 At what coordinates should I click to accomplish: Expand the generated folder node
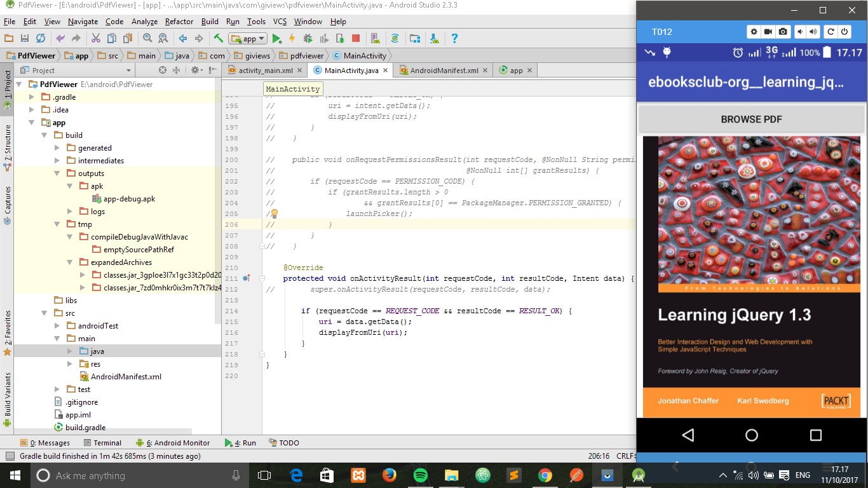tap(57, 148)
